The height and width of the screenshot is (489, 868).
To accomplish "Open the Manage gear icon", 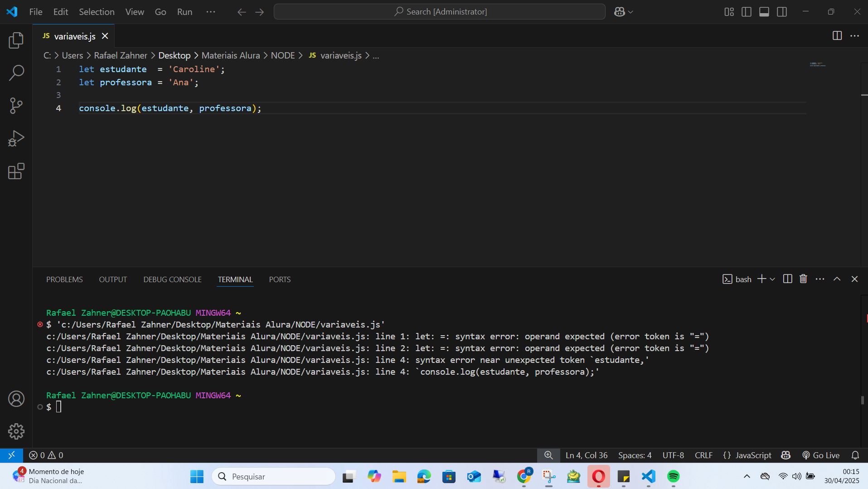I will (x=16, y=431).
